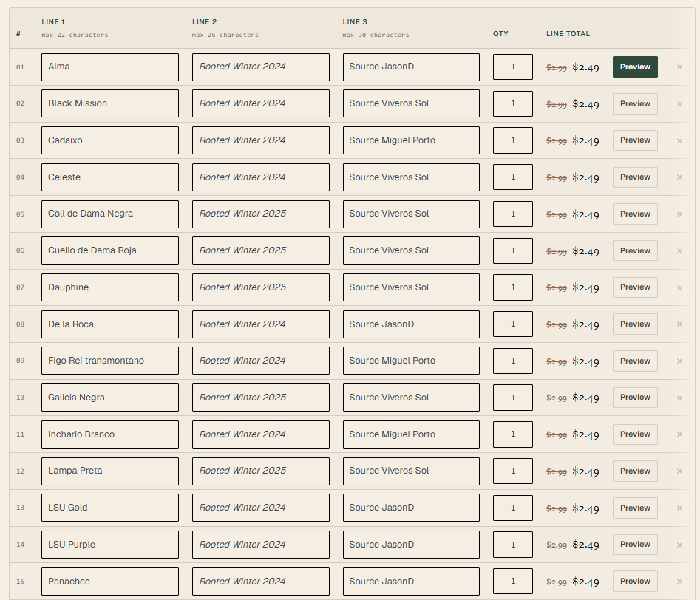The width and height of the screenshot is (700, 600).
Task: Remove the Coll de Dama Negra row
Action: pos(679,214)
